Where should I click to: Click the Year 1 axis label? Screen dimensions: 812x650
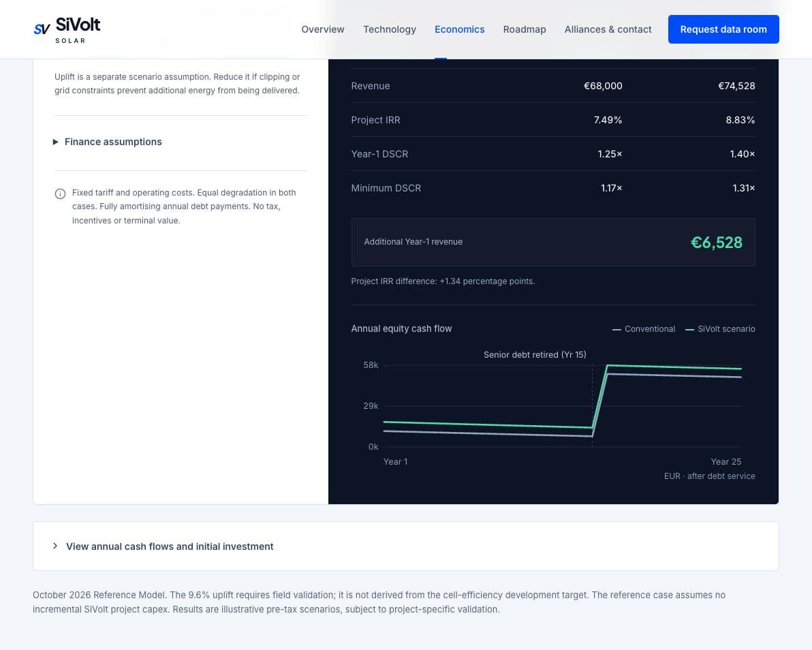(395, 461)
